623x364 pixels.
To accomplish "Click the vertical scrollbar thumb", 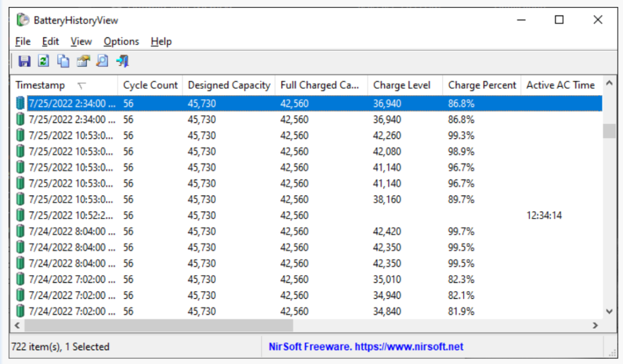I will click(609, 131).
